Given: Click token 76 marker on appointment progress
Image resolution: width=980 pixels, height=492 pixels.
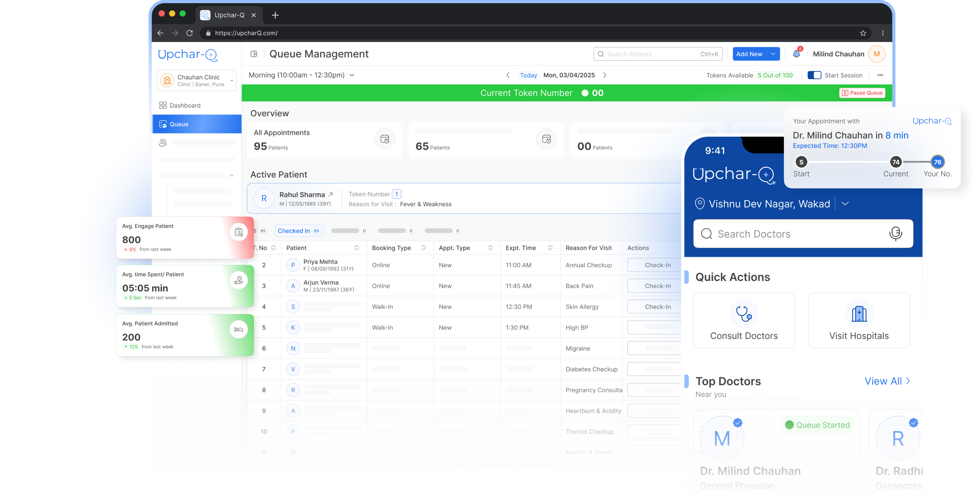Looking at the screenshot, I should click(x=937, y=162).
